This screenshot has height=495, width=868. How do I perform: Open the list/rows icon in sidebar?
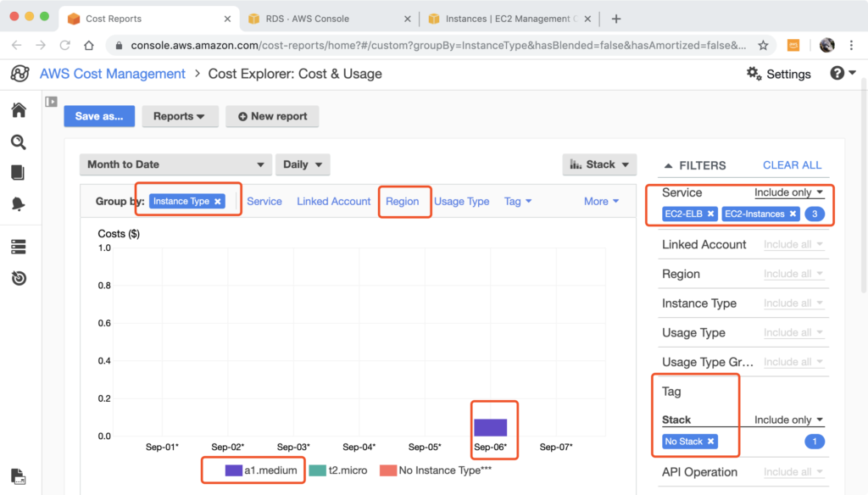[19, 247]
